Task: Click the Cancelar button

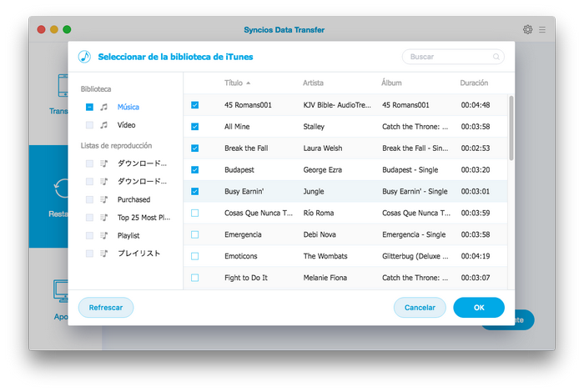Action: [420, 308]
